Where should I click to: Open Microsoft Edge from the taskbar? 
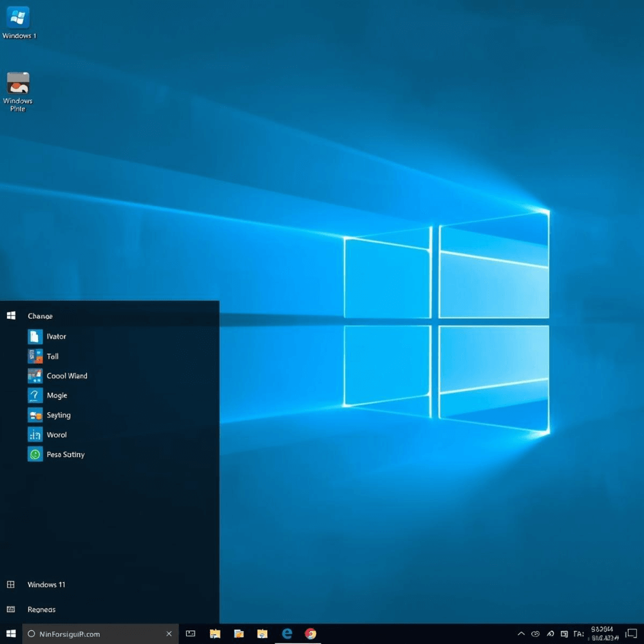(x=287, y=634)
